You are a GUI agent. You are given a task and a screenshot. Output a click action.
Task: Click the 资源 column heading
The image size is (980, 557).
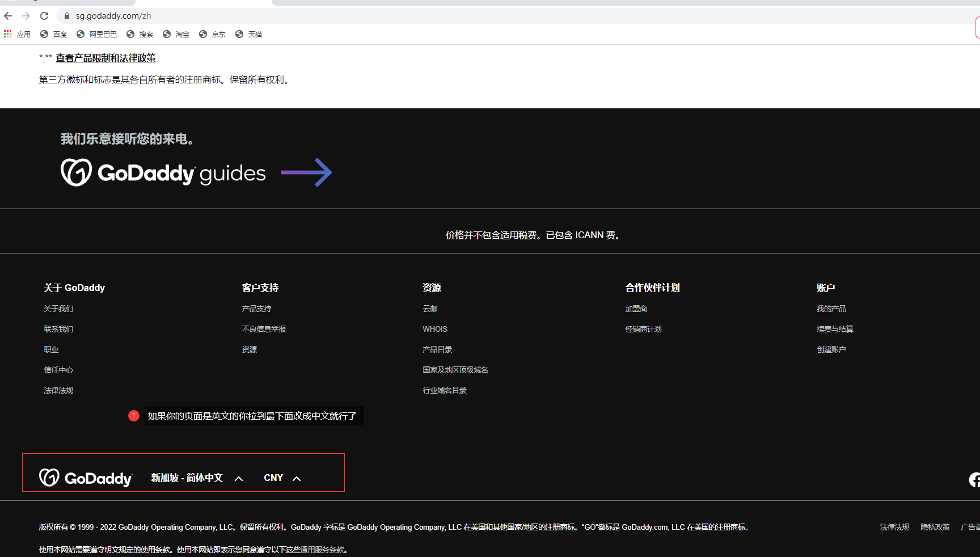tap(432, 288)
